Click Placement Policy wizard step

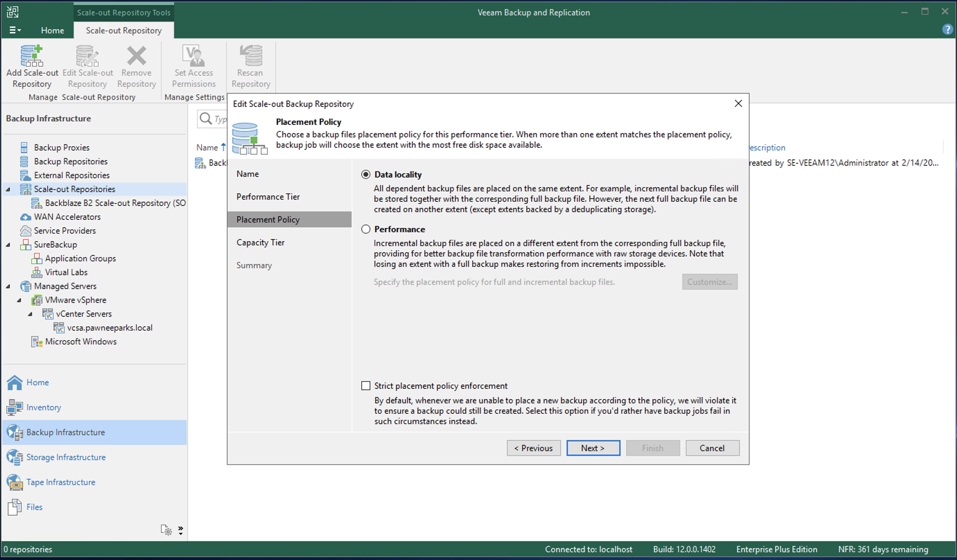290,219
